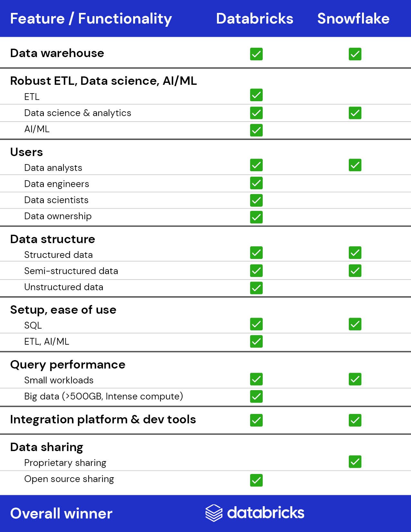Image resolution: width=411 pixels, height=532 pixels.
Task: Click the Query performance section heading
Action: click(68, 365)
